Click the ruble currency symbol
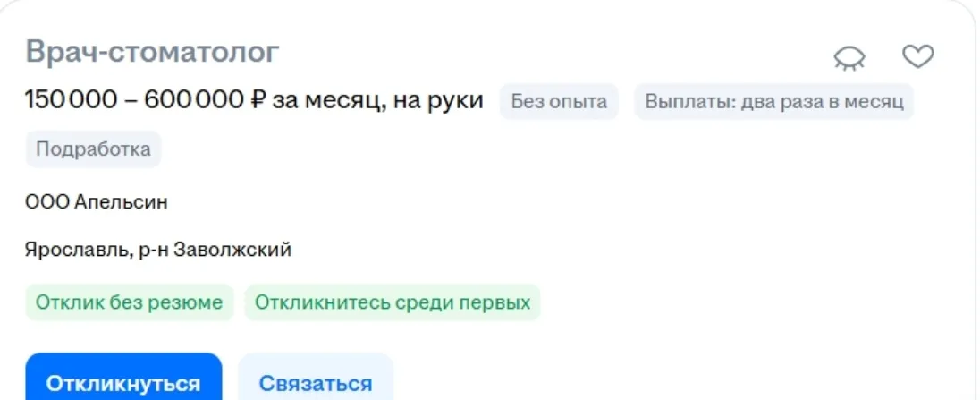The image size is (980, 400). (x=258, y=101)
